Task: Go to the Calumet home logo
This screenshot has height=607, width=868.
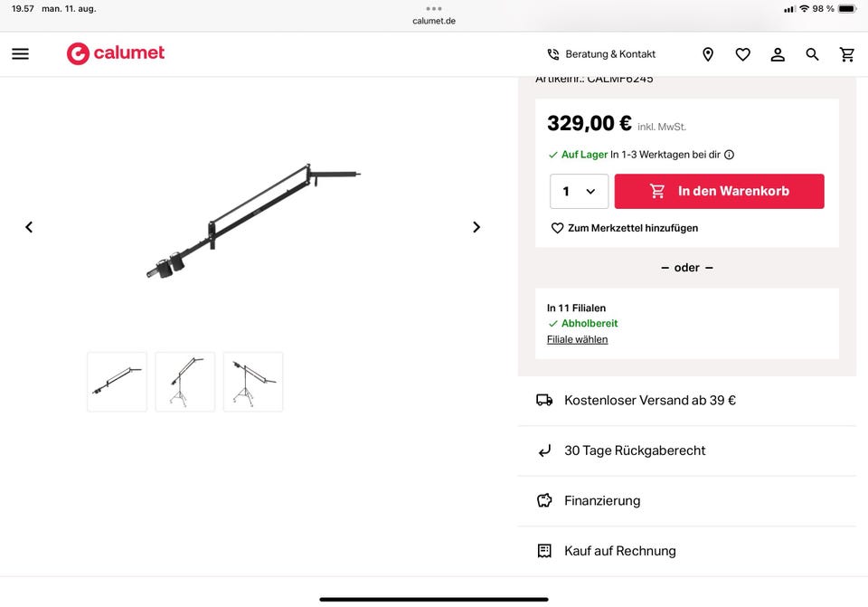Action: tap(116, 54)
